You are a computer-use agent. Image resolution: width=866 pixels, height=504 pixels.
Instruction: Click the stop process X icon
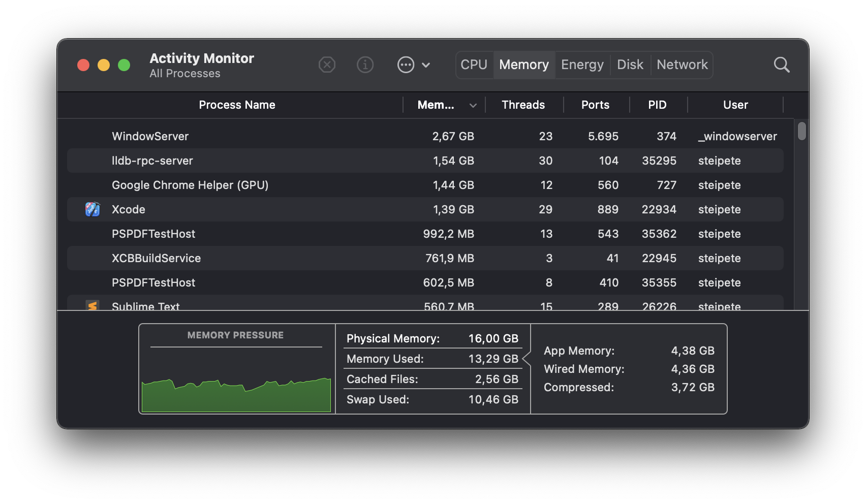(327, 65)
